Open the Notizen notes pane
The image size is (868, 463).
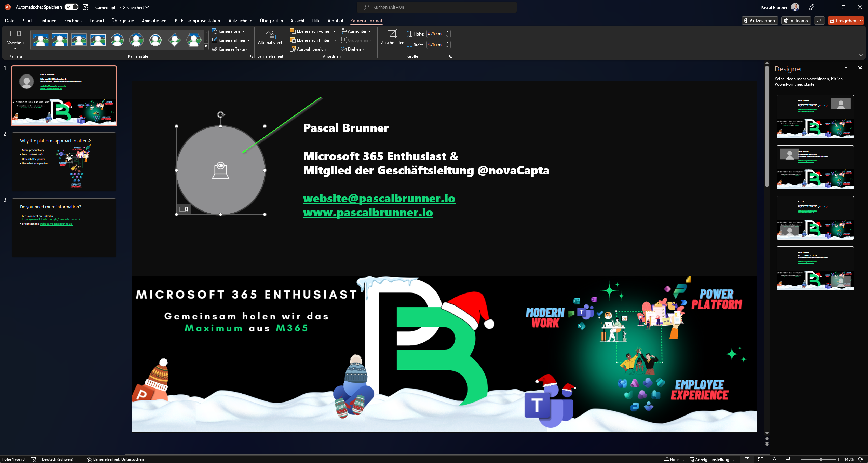[674, 459]
